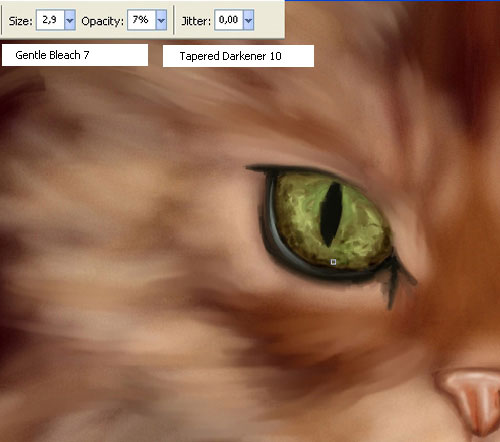
Task: Click the Size value field 2,9
Action: coord(50,20)
